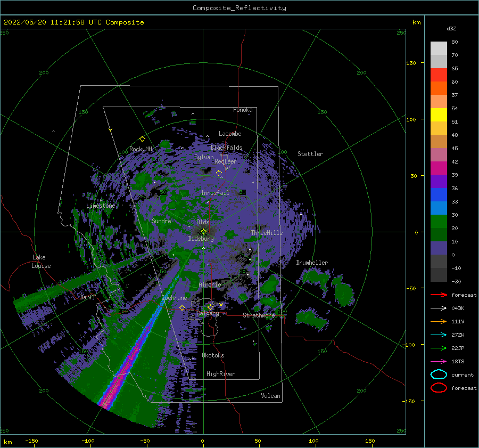This screenshot has height=448, width=479.
Task: Click the Stettler city label
Action: (x=310, y=154)
